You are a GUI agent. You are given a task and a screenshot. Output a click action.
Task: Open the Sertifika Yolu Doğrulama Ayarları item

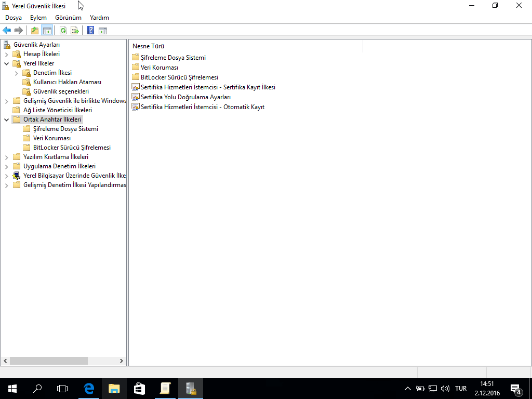[185, 97]
